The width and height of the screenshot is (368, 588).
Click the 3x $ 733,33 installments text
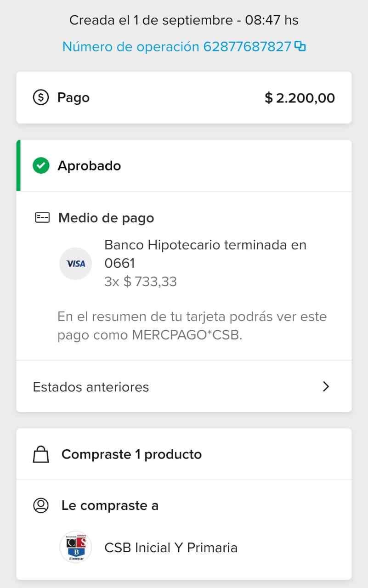click(141, 281)
